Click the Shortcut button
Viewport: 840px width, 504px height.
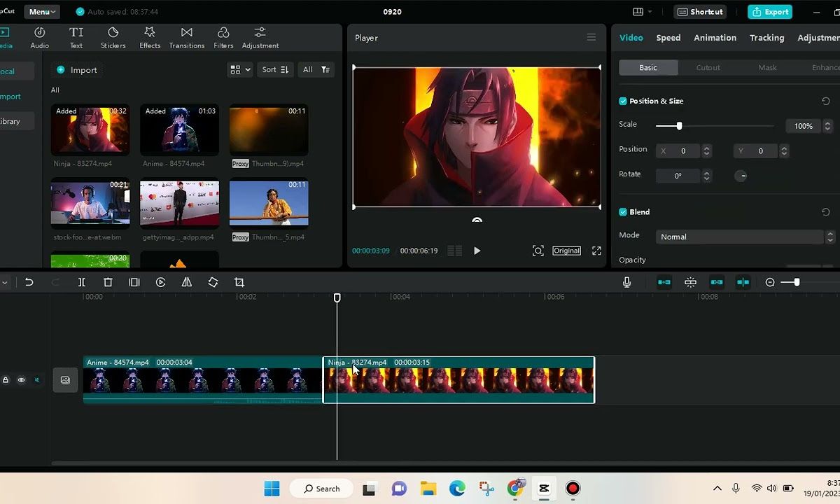click(701, 12)
